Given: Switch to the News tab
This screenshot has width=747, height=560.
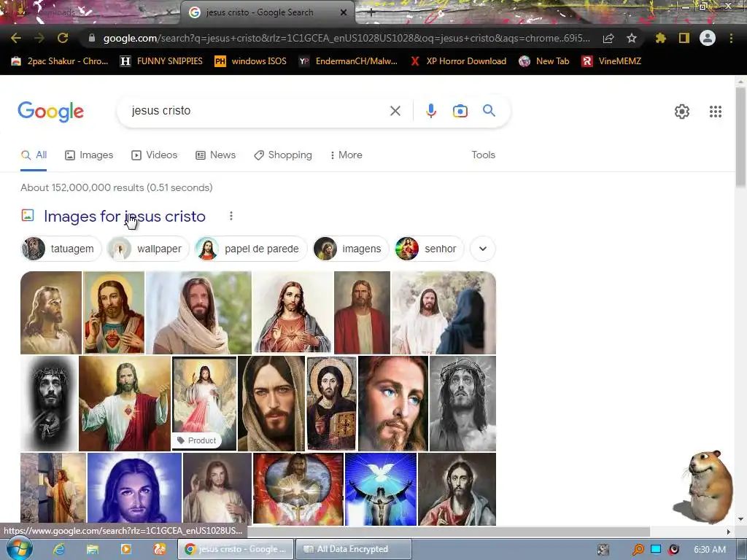Looking at the screenshot, I should tap(216, 155).
